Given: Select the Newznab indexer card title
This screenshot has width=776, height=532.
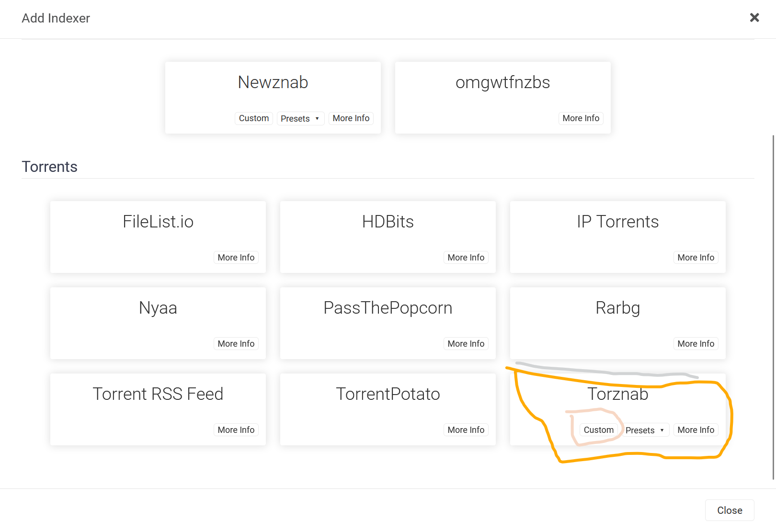Looking at the screenshot, I should click(x=273, y=82).
